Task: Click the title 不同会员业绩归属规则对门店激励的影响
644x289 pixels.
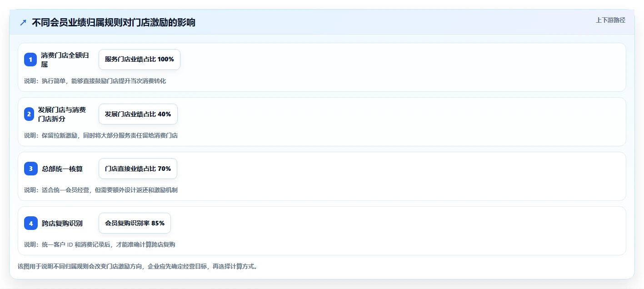Action: [x=114, y=22]
